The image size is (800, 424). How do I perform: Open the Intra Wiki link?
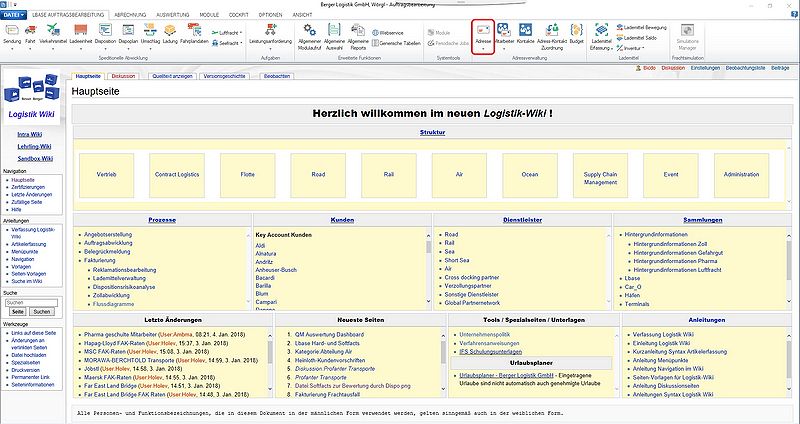(30, 135)
